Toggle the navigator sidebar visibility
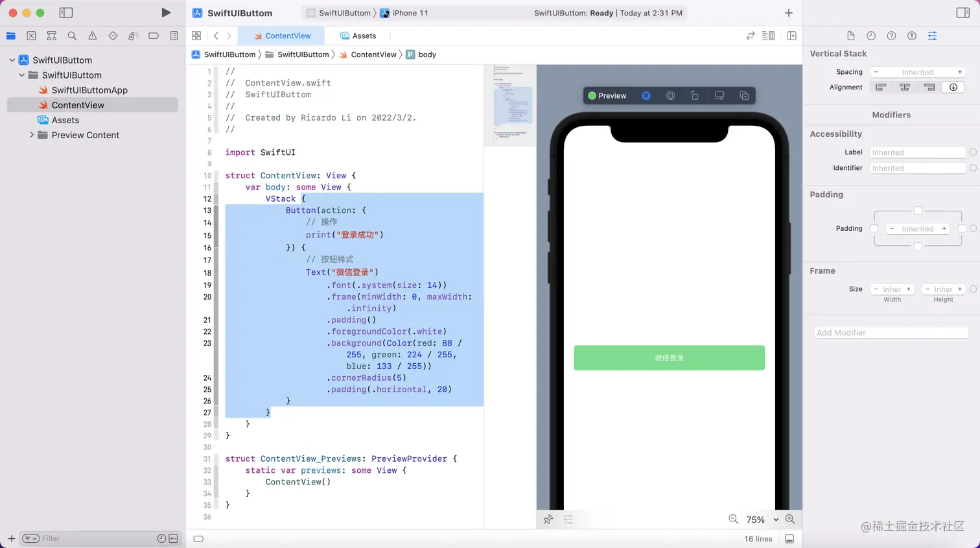This screenshot has height=548, width=980. [x=65, y=12]
